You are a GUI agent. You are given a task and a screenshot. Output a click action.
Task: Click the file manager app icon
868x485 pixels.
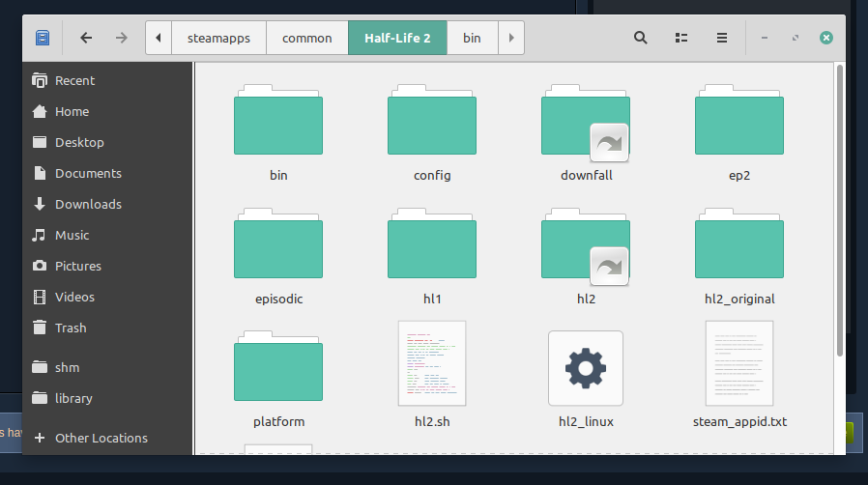pos(43,38)
